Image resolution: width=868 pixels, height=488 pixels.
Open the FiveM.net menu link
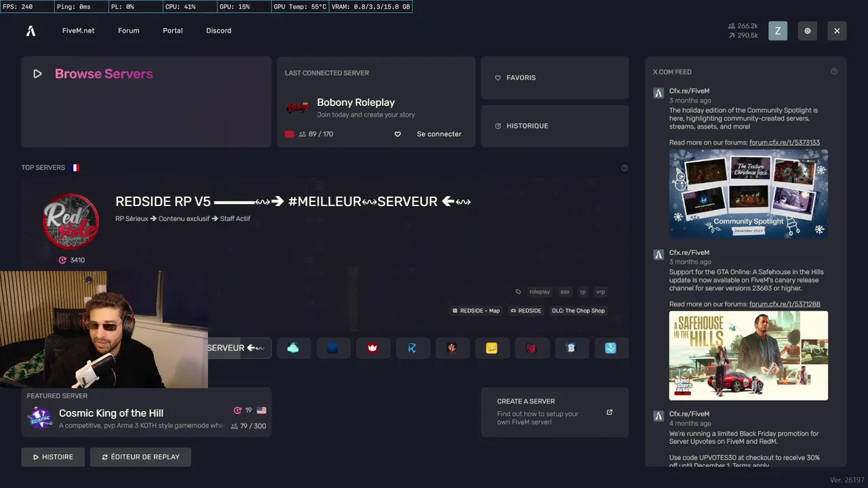(78, 30)
